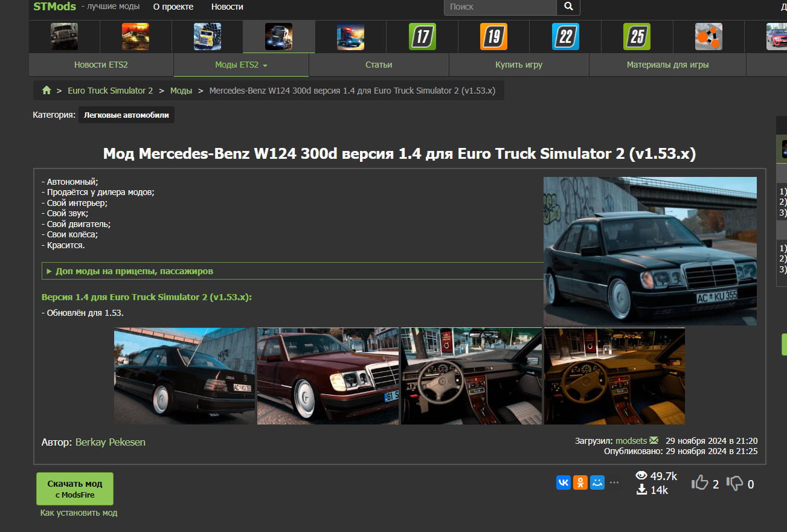
Task: Open the BeamNG orange molecule icon
Action: 708,36
